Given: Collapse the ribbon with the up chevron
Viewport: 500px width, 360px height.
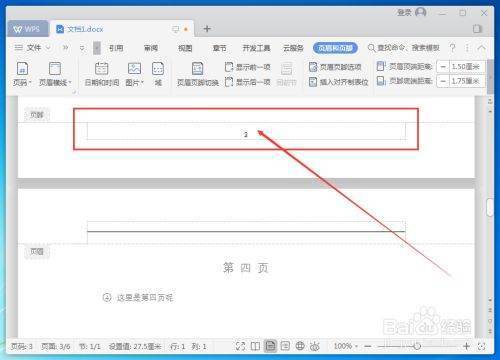Looking at the screenshot, I should [482, 48].
